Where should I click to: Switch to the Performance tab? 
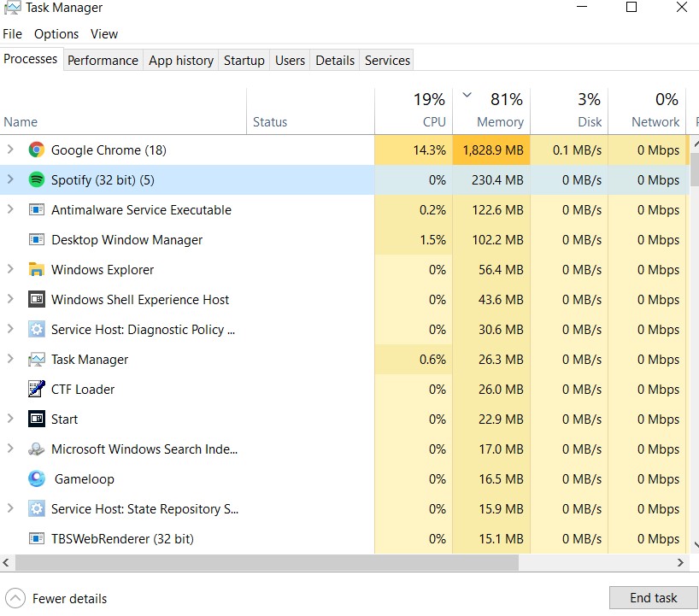103,60
